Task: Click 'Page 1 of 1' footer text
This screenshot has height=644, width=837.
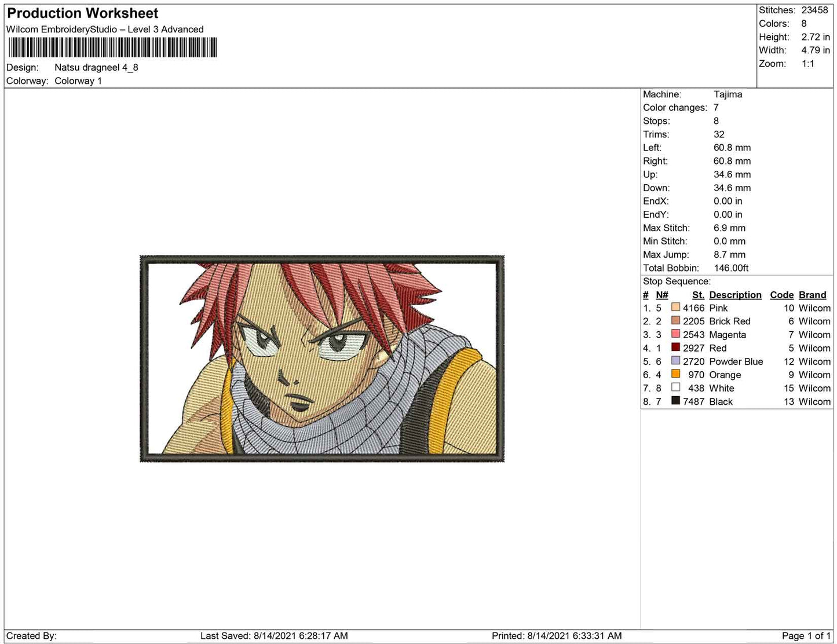Action: click(806, 635)
